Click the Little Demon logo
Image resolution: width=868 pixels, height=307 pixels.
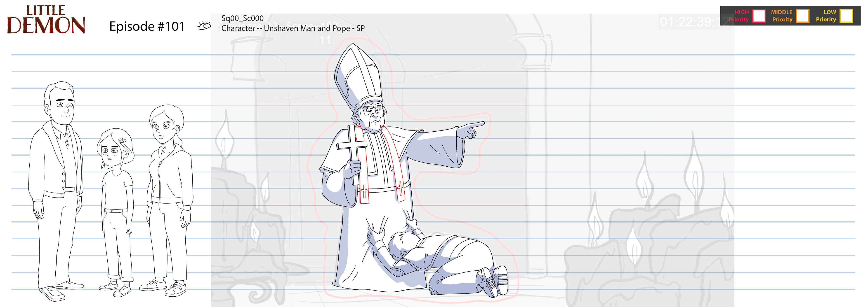click(46, 19)
